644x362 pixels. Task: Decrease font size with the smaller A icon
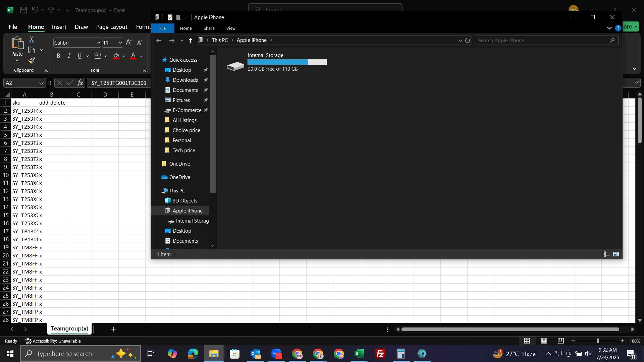point(140,42)
